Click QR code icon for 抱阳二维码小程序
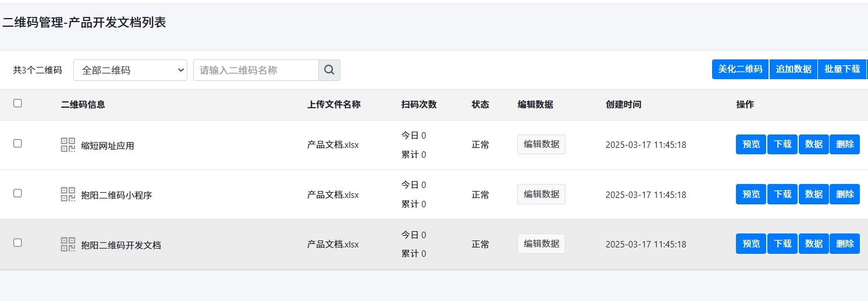Viewport: 868px width, 301px height. coord(68,194)
